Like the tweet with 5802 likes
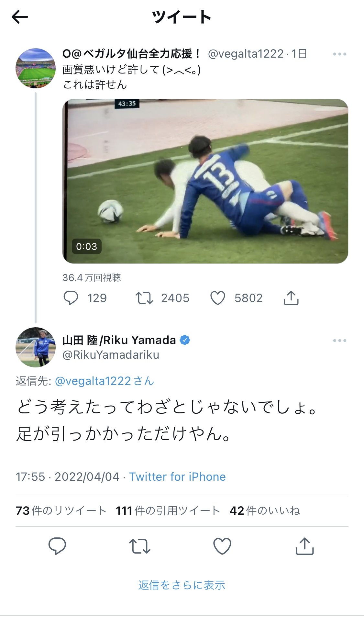This screenshot has width=364, height=617. click(x=218, y=298)
